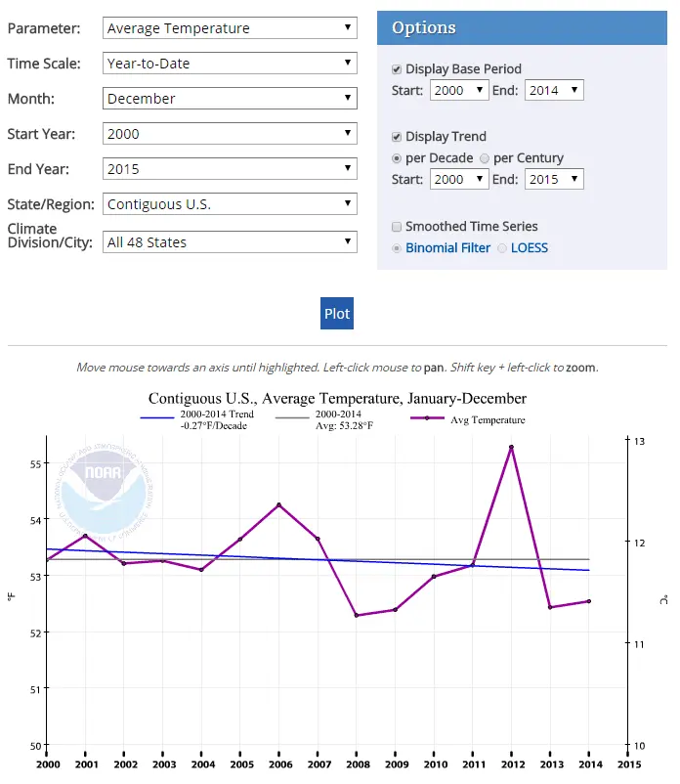Open the All 48 States division dropdown
The height and width of the screenshot is (784, 680).
pos(230,242)
